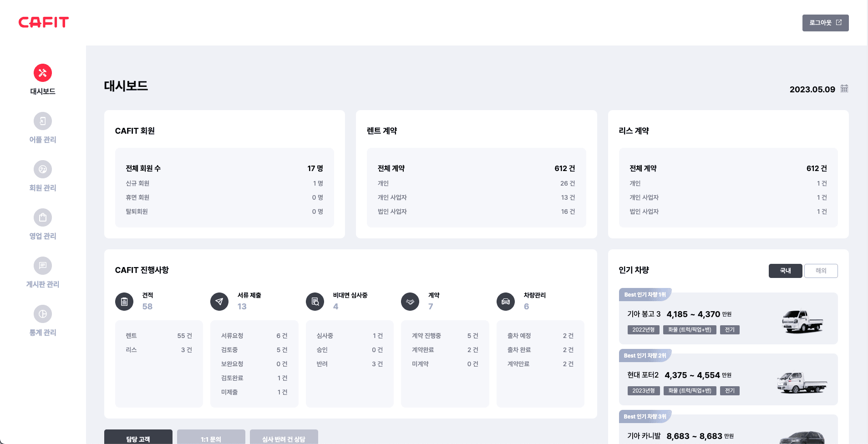868x444 pixels.
Task: Switch popular vehicles to 해외
Action: pyautogui.click(x=821, y=271)
